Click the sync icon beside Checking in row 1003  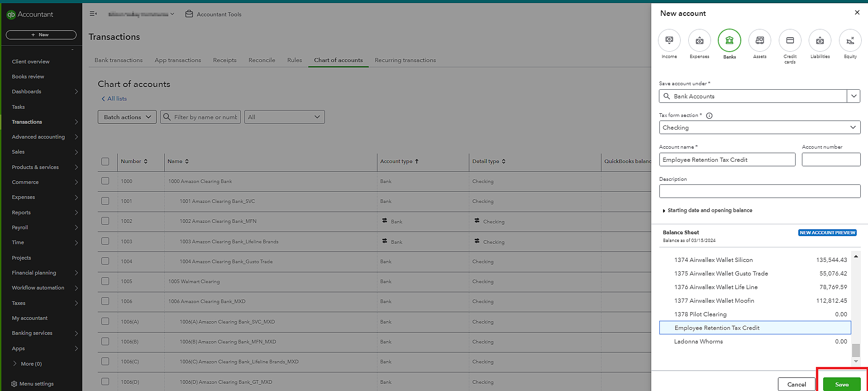tap(477, 241)
